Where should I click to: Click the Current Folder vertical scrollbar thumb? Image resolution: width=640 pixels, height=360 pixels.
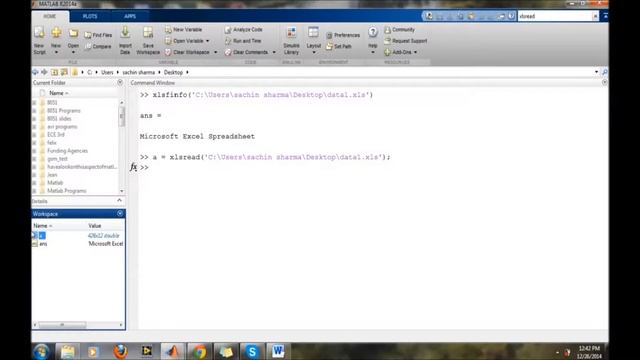click(122, 116)
